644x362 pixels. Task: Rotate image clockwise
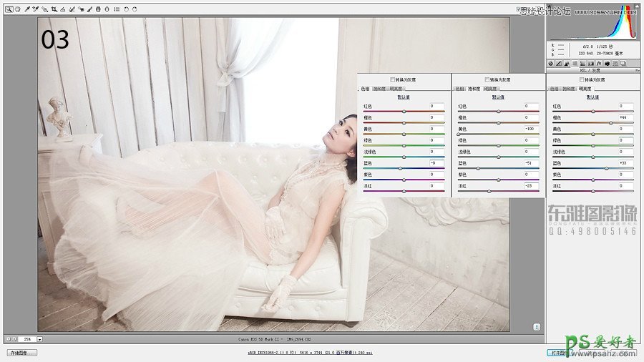pos(135,9)
